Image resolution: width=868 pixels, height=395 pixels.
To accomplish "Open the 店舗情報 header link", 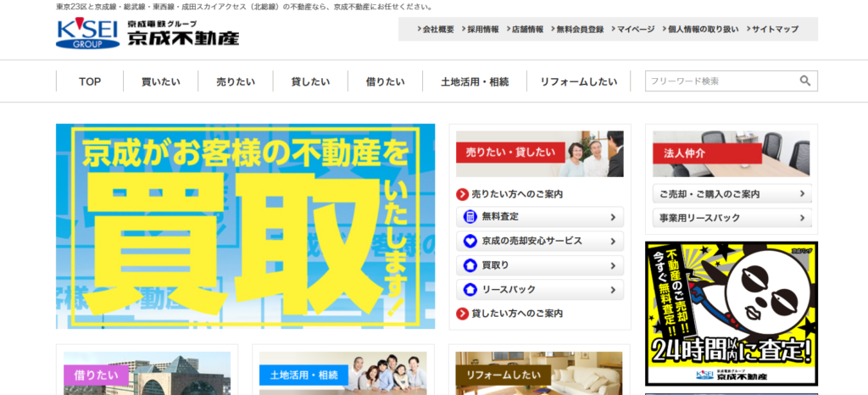I will pyautogui.click(x=526, y=30).
